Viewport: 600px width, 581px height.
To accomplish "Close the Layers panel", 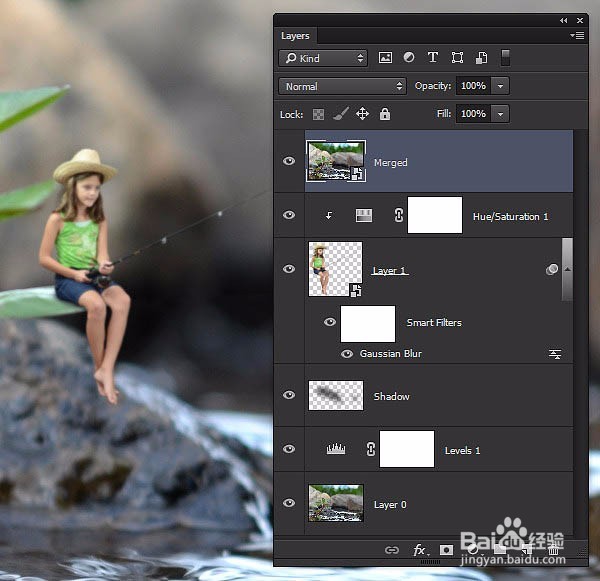I will [x=580, y=20].
